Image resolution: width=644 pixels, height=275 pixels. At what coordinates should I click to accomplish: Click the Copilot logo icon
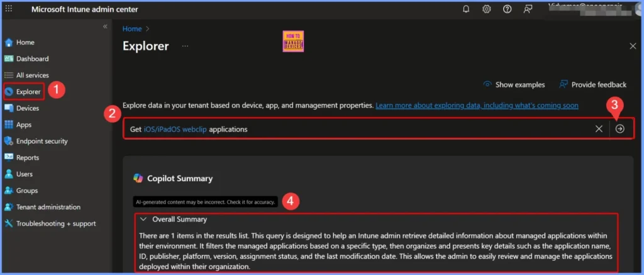tap(138, 178)
